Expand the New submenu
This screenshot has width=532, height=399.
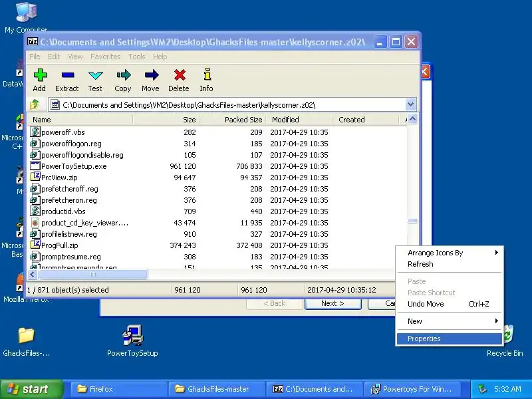450,321
